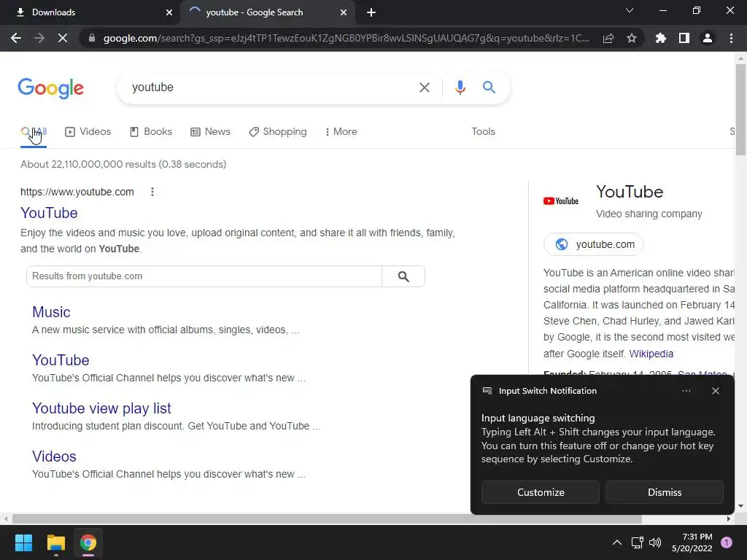
Task: Switch to the Downloads tab
Action: click(90, 12)
